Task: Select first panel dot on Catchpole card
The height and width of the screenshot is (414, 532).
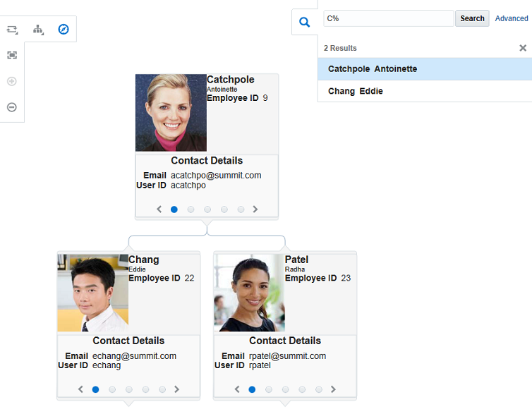Action: (x=174, y=209)
